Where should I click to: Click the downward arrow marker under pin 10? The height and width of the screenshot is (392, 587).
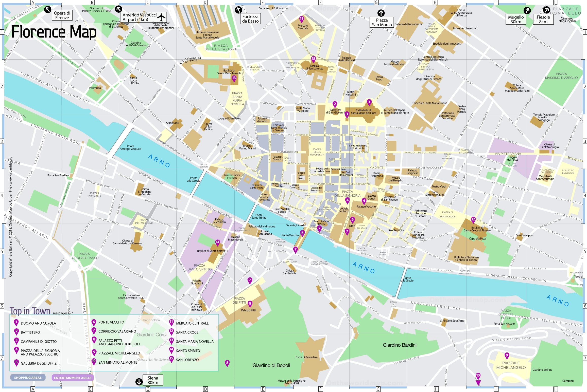coord(478,383)
